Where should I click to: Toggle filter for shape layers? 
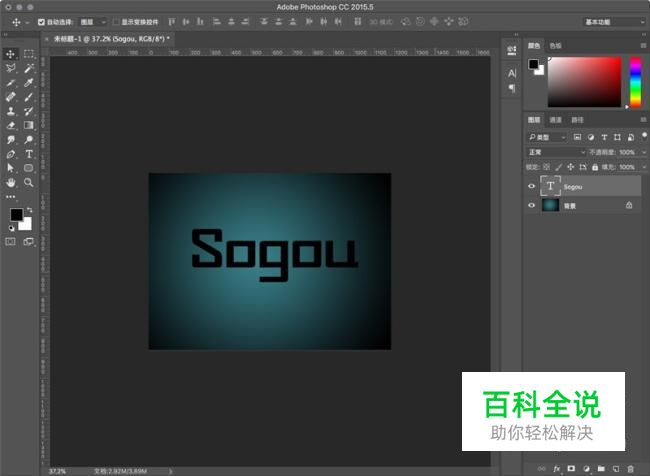[617, 137]
